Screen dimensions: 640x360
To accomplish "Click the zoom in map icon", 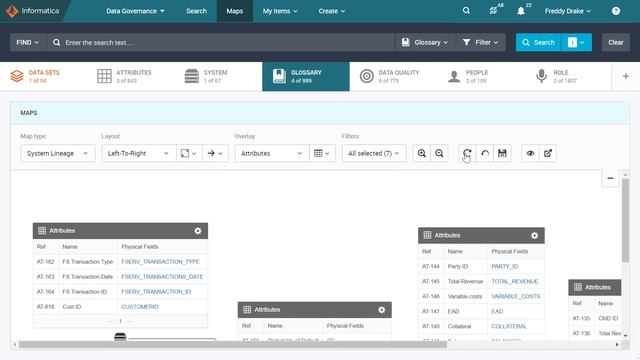I will click(422, 153).
